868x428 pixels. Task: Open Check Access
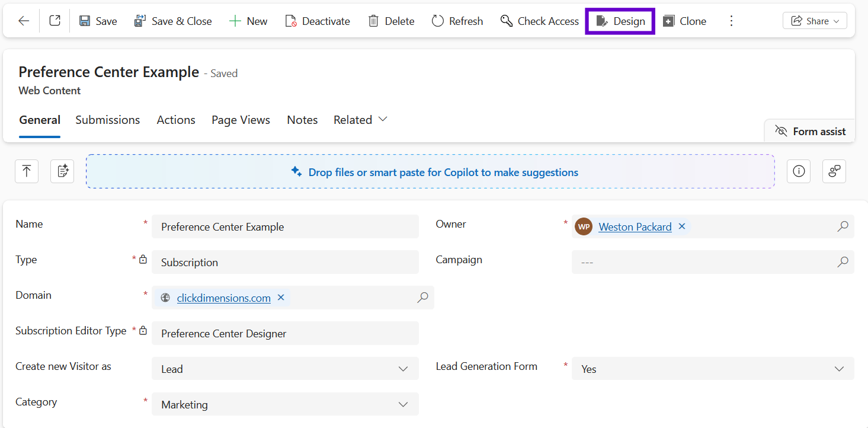pyautogui.click(x=540, y=21)
